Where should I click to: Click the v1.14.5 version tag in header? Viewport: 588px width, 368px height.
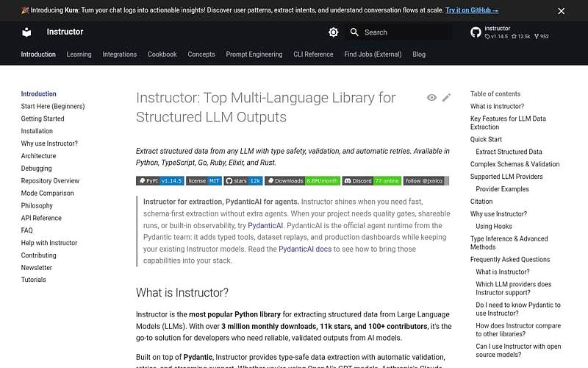496,36
